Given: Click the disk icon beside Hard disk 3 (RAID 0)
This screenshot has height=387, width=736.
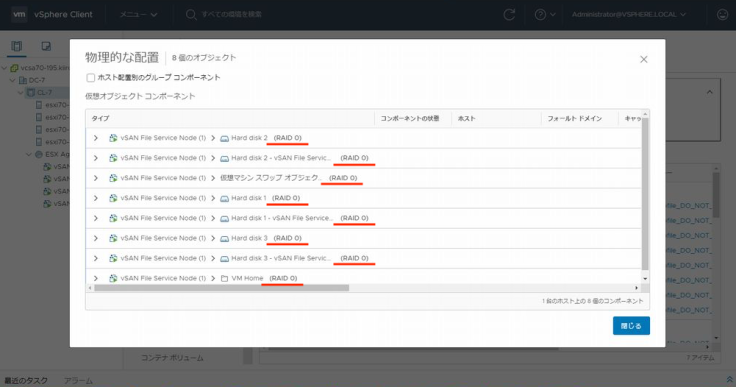Looking at the screenshot, I should click(x=224, y=238).
